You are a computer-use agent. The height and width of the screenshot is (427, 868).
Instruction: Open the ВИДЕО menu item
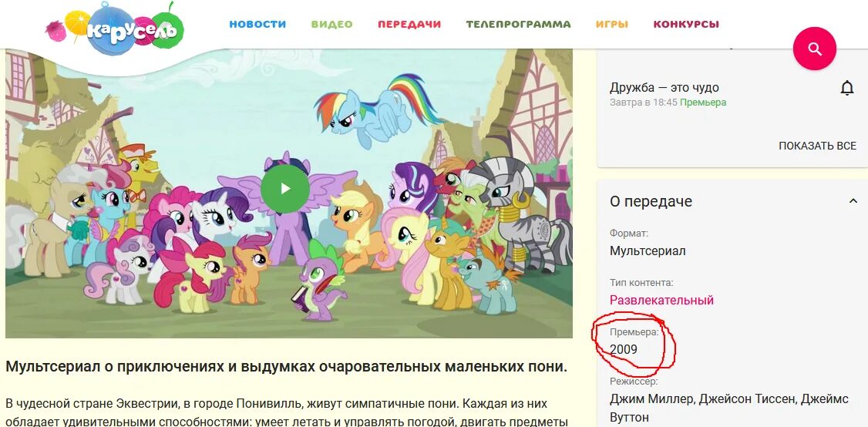pyautogui.click(x=331, y=25)
